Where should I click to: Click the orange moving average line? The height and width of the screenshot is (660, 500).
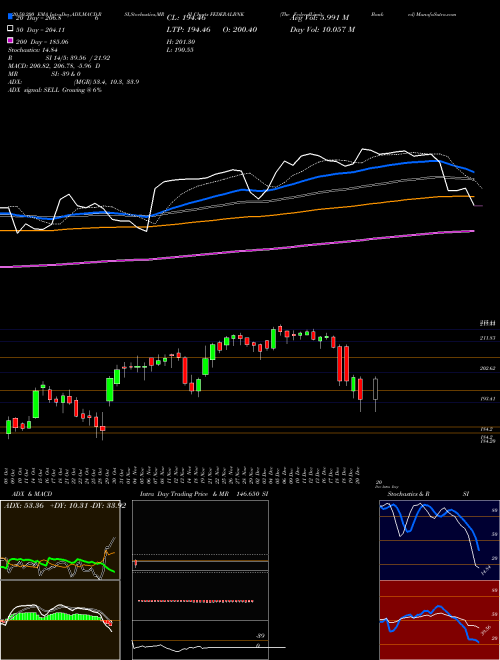(236, 218)
